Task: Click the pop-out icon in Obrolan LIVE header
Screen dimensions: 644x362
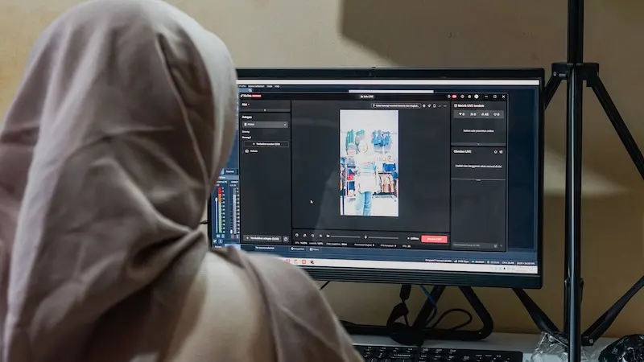Action: pyautogui.click(x=501, y=152)
